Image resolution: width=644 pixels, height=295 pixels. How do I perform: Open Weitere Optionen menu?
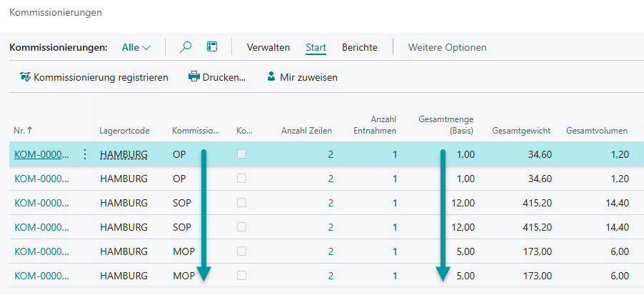(447, 47)
